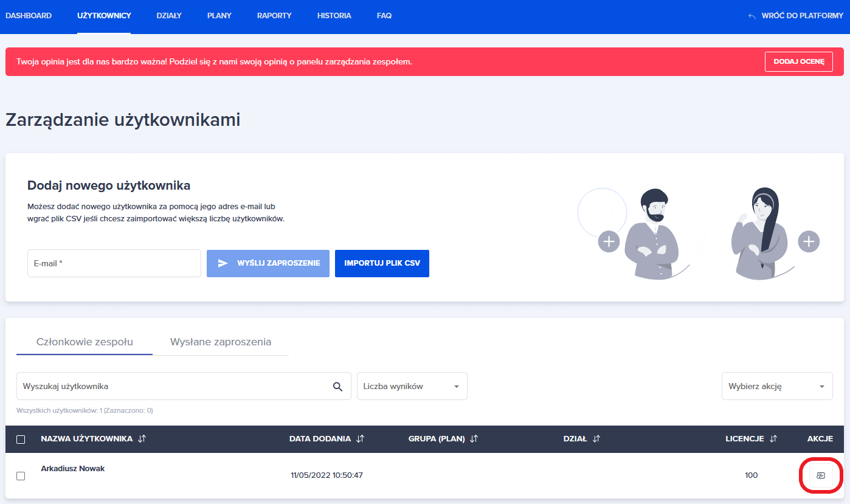Open the Raporty menu item
The width and height of the screenshot is (850, 504).
coord(274,16)
